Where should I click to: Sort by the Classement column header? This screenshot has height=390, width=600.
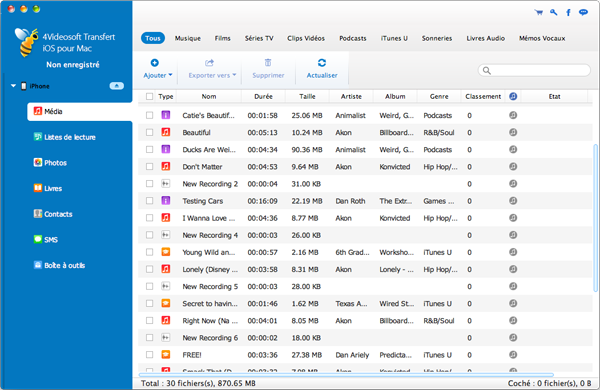[x=483, y=96]
